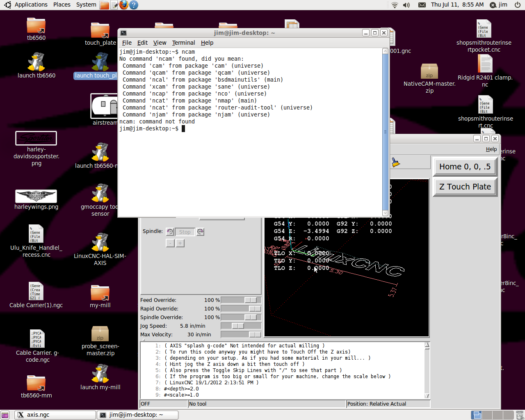Open the Help menu in AXIS window
The width and height of the screenshot is (525, 420).
491,149
